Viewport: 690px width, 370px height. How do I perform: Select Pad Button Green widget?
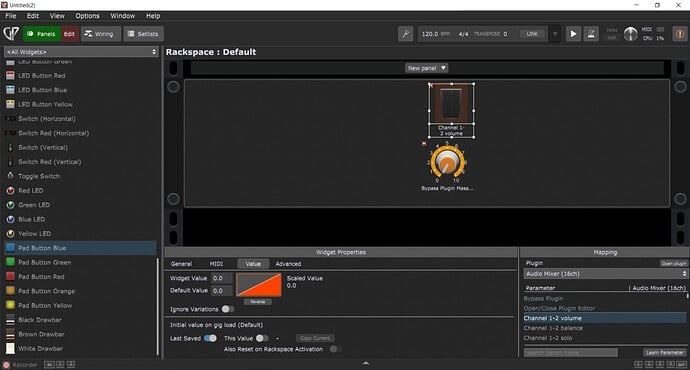(x=44, y=262)
